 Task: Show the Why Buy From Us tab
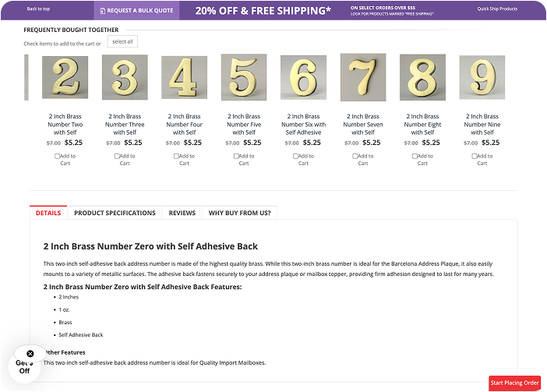[x=240, y=213]
